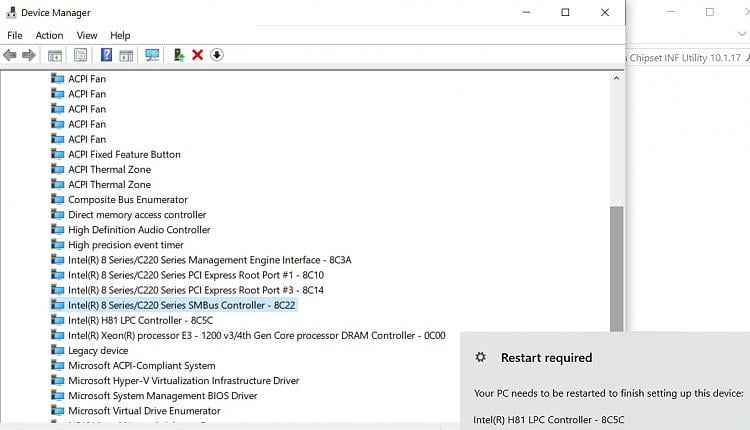Click LPC Controller name in restart notification
The width and height of the screenshot is (750, 430).
point(549,419)
